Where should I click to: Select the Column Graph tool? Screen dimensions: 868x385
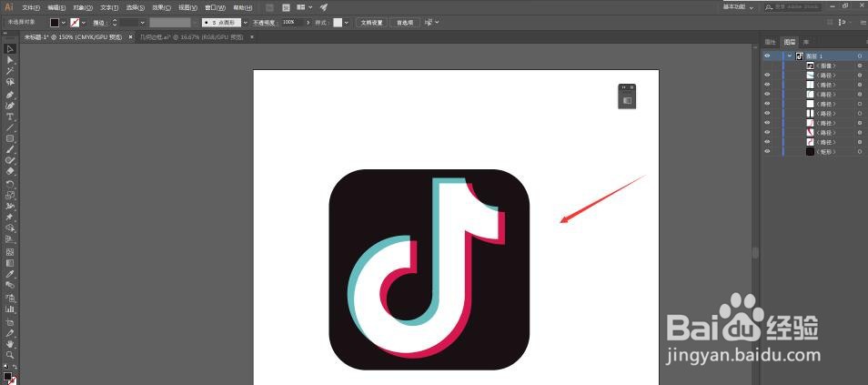(x=10, y=309)
